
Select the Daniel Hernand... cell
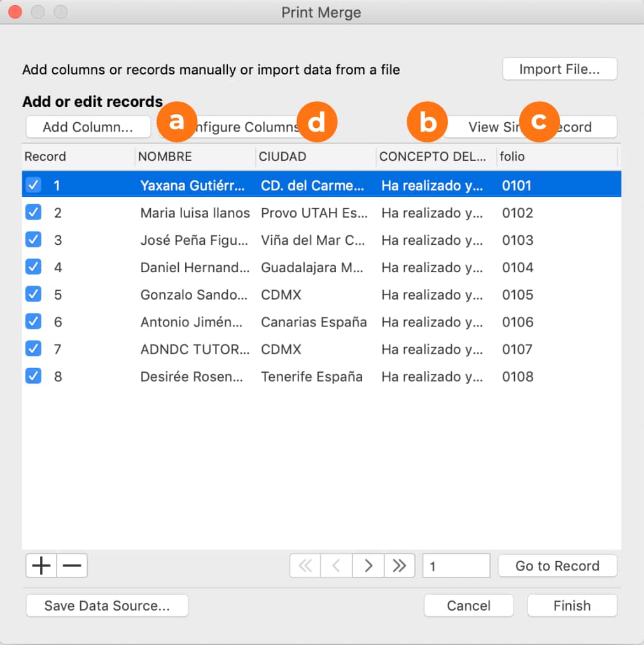click(x=195, y=267)
